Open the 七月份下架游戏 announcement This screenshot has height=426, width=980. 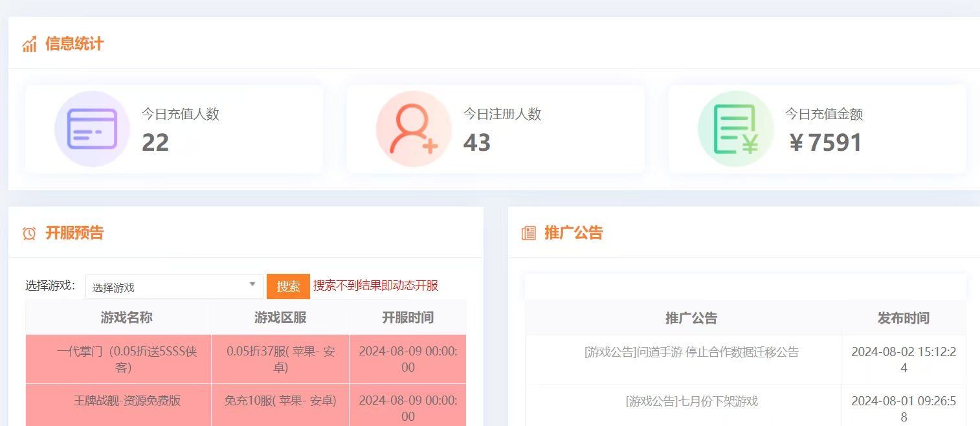coord(691,401)
